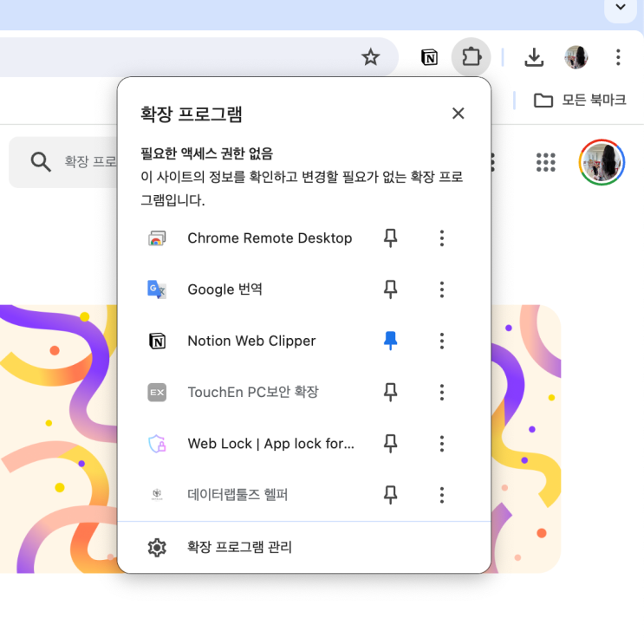Open the Chrome three-dot main menu
Viewport: 644px width, 644px height.
[618, 57]
